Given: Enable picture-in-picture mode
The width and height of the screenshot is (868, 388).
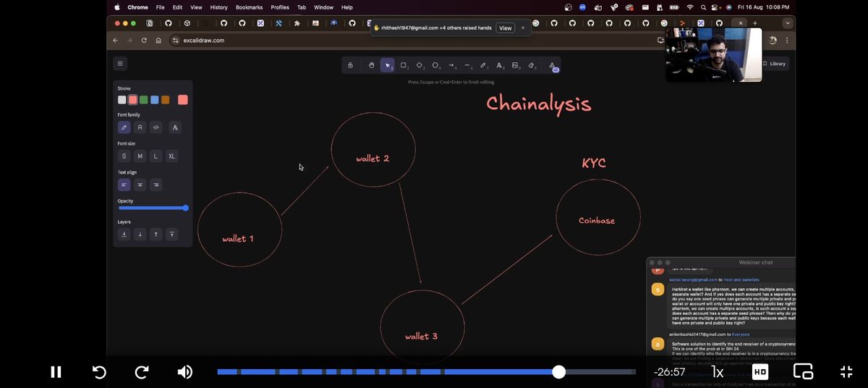Looking at the screenshot, I should tap(803, 372).
